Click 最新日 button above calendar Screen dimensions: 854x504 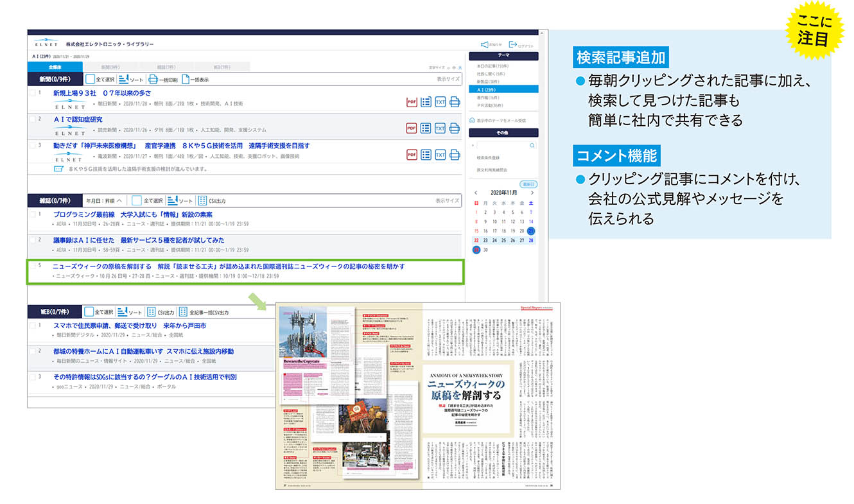(528, 184)
